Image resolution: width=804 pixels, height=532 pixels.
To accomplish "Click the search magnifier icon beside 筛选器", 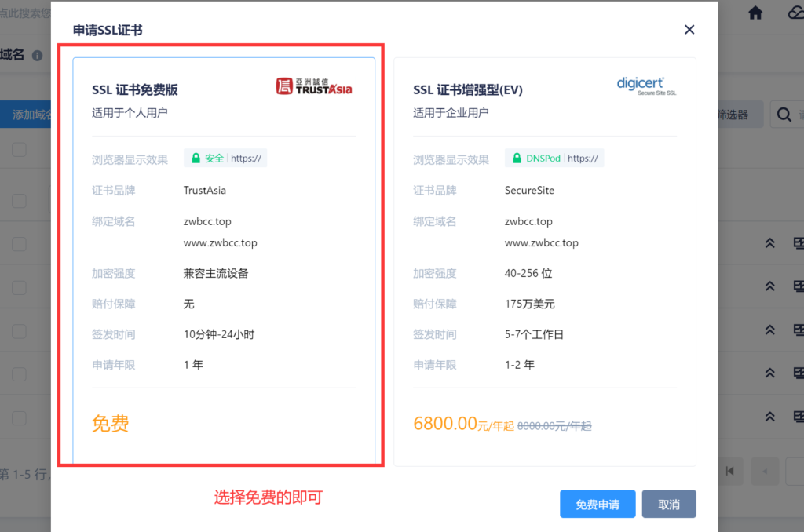I will pos(784,115).
